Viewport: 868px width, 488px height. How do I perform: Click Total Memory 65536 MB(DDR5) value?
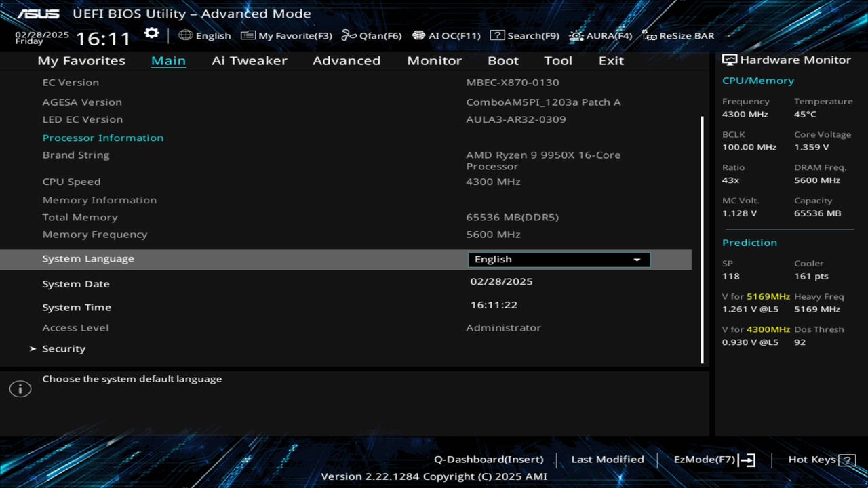point(512,218)
